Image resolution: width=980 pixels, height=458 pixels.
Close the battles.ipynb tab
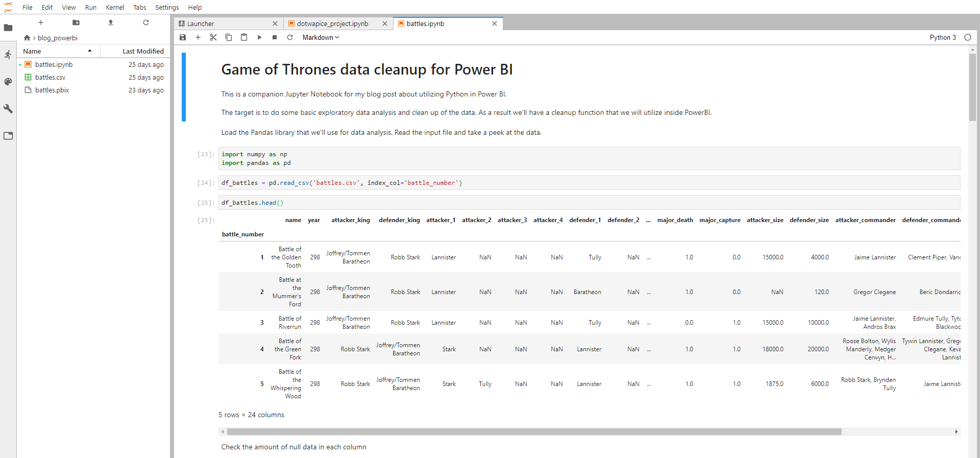495,23
